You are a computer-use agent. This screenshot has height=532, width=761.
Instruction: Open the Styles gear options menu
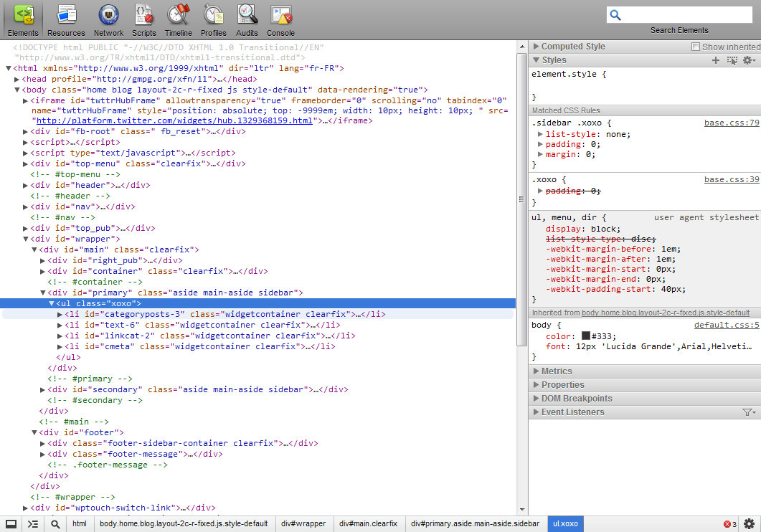(x=750, y=60)
